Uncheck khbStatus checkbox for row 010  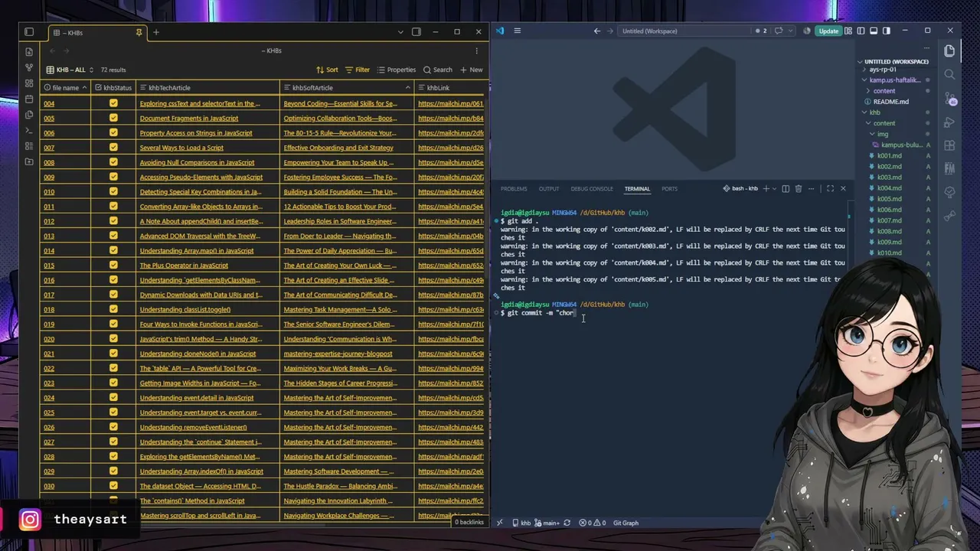coord(113,192)
